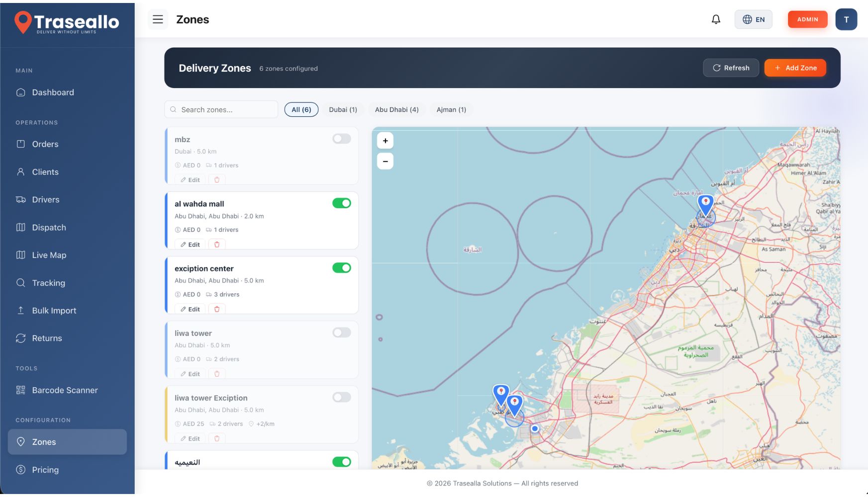Screen dimensions: 868x497
Task: Open the notifications bell icon
Action: [716, 19]
